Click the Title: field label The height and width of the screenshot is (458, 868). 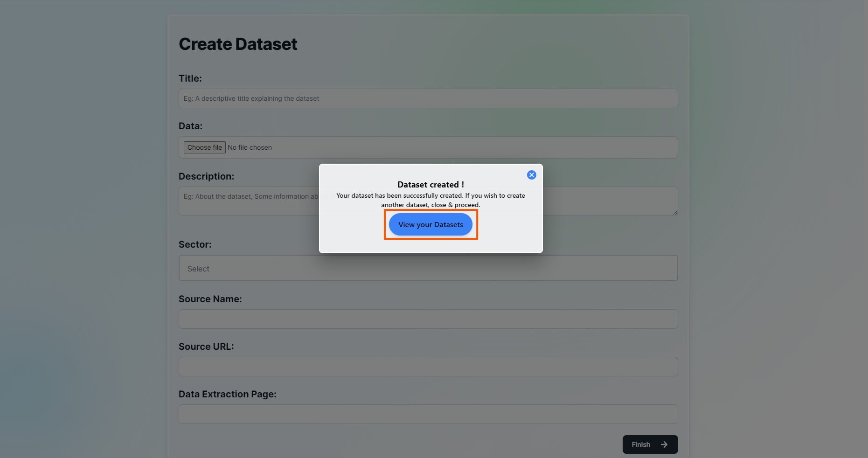point(190,78)
